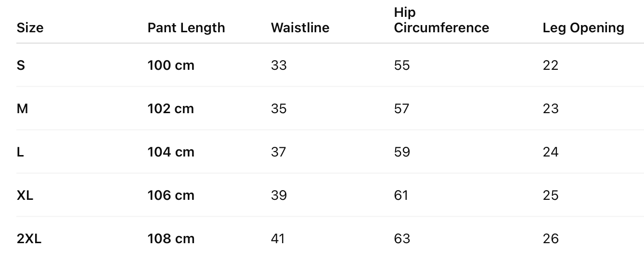Click the waistline value 35
The image size is (644, 261).
point(279,108)
